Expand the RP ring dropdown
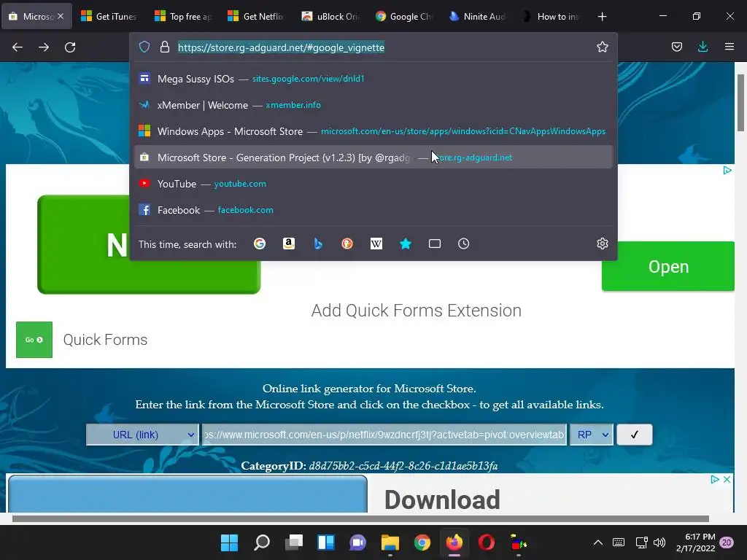 pyautogui.click(x=591, y=435)
